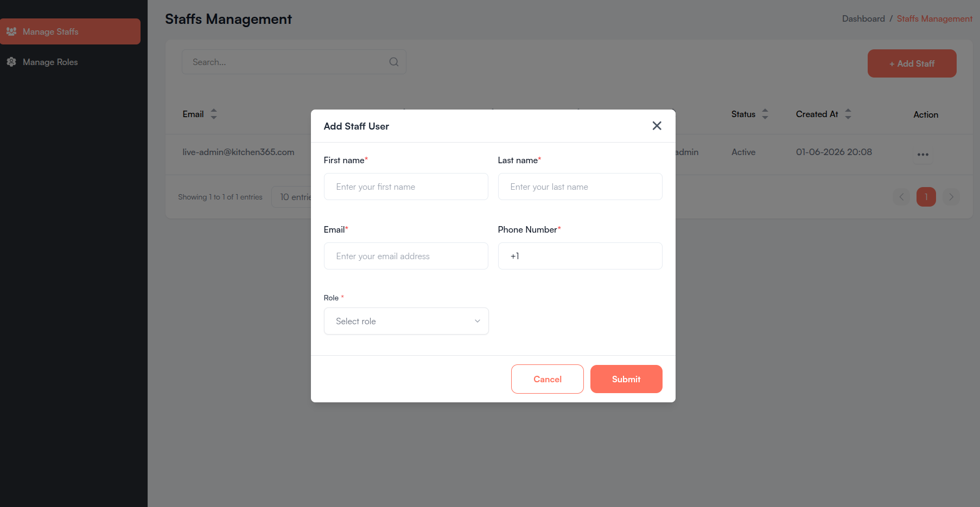Click the 01-06-2026 20:08 date cell
Image resolution: width=980 pixels, height=507 pixels.
(834, 152)
